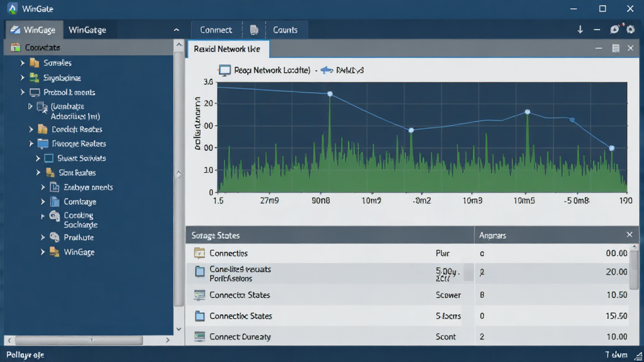Click the Siyabadinæ icon in tree
This screenshot has width=644, height=362.
click(35, 77)
